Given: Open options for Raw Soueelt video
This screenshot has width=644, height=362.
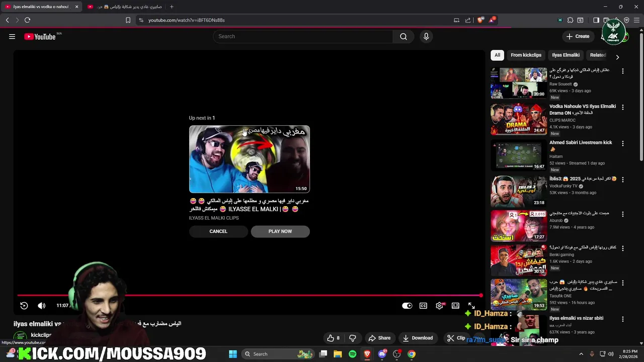Looking at the screenshot, I should [x=622, y=71].
